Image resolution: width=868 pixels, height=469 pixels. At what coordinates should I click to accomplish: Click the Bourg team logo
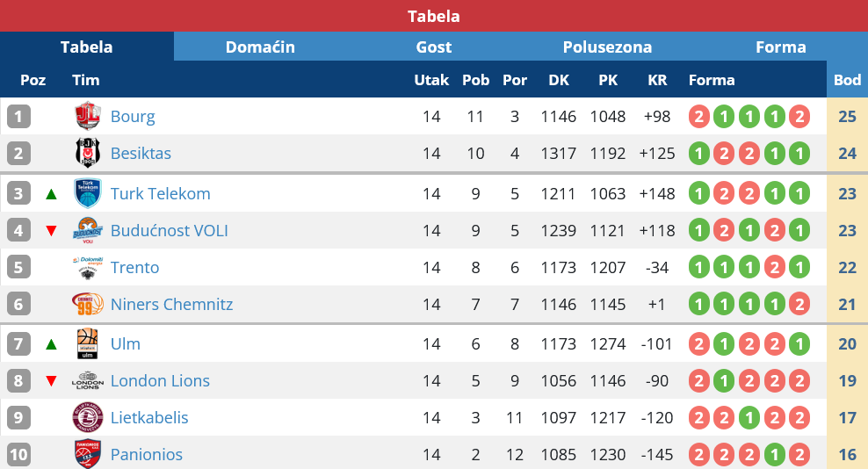pyautogui.click(x=87, y=116)
